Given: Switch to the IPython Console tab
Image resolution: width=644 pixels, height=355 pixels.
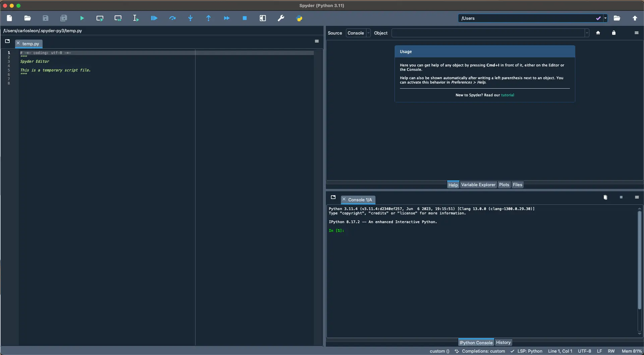Looking at the screenshot, I should [476, 343].
